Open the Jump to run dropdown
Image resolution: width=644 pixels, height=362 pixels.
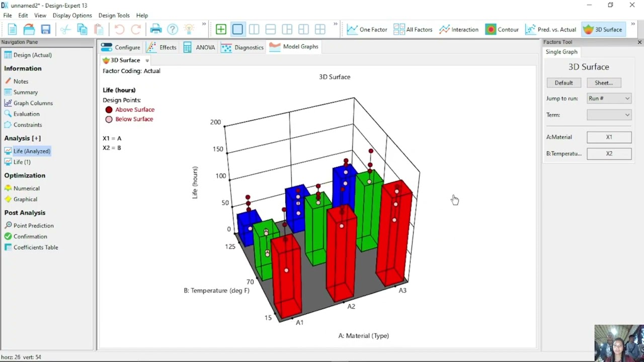pyautogui.click(x=609, y=99)
